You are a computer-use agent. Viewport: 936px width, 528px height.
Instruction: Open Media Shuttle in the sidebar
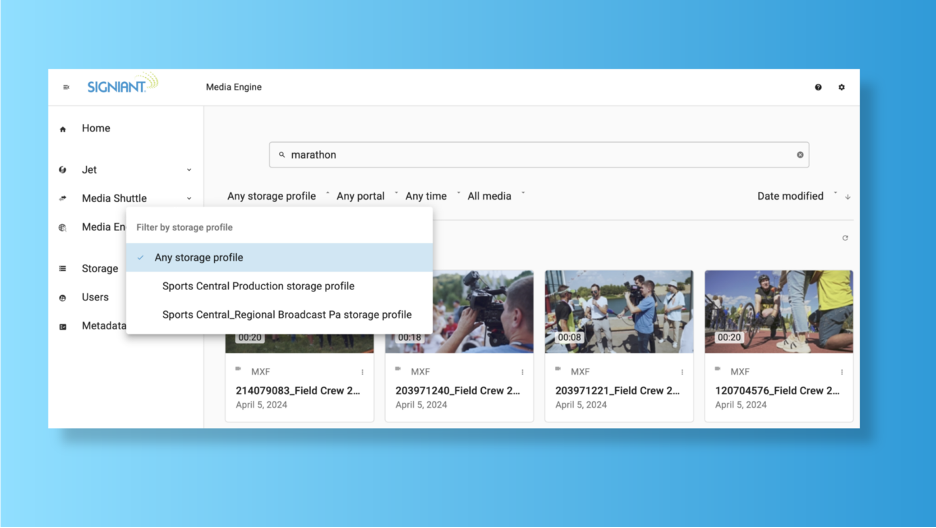point(114,198)
